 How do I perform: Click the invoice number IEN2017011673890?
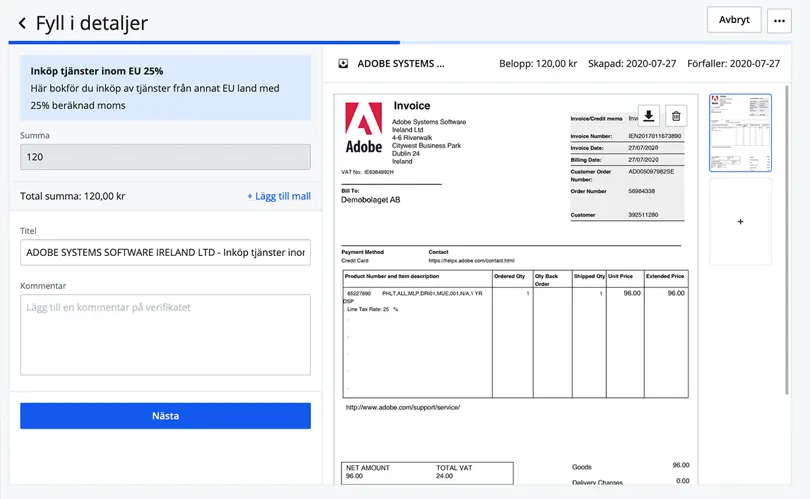[x=655, y=136]
